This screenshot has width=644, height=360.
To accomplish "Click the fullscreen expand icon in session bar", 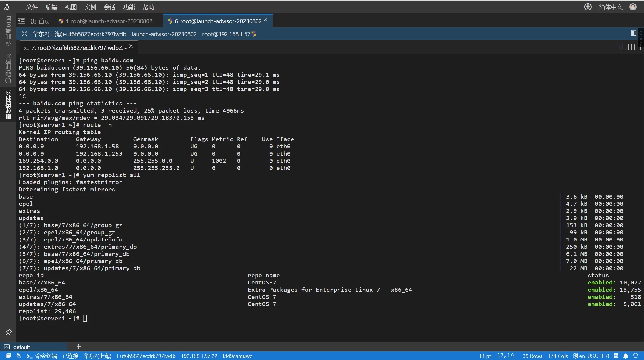I will [x=24, y=34].
